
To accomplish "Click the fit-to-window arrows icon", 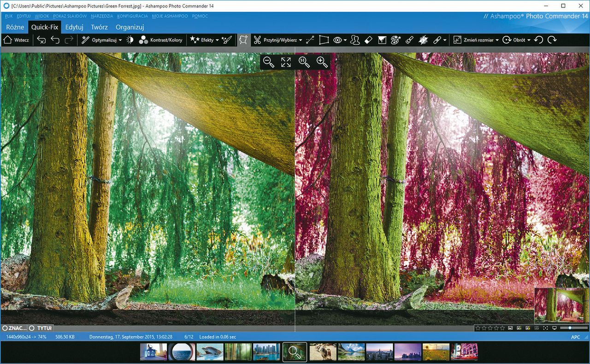I will [x=286, y=62].
